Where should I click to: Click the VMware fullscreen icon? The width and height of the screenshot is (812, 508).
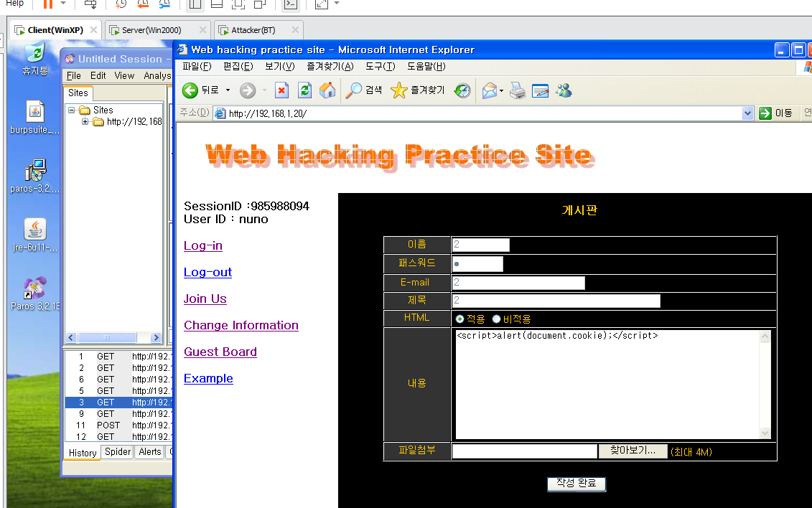pyautogui.click(x=322, y=4)
